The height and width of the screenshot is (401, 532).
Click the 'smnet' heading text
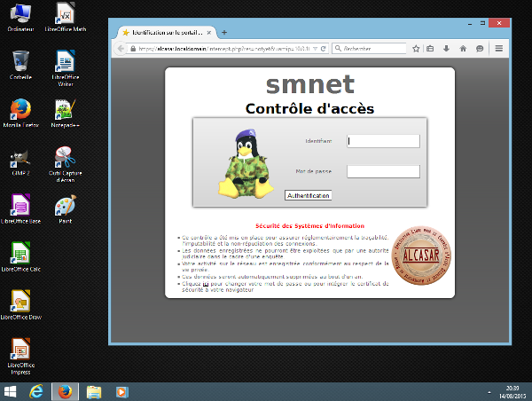point(309,84)
